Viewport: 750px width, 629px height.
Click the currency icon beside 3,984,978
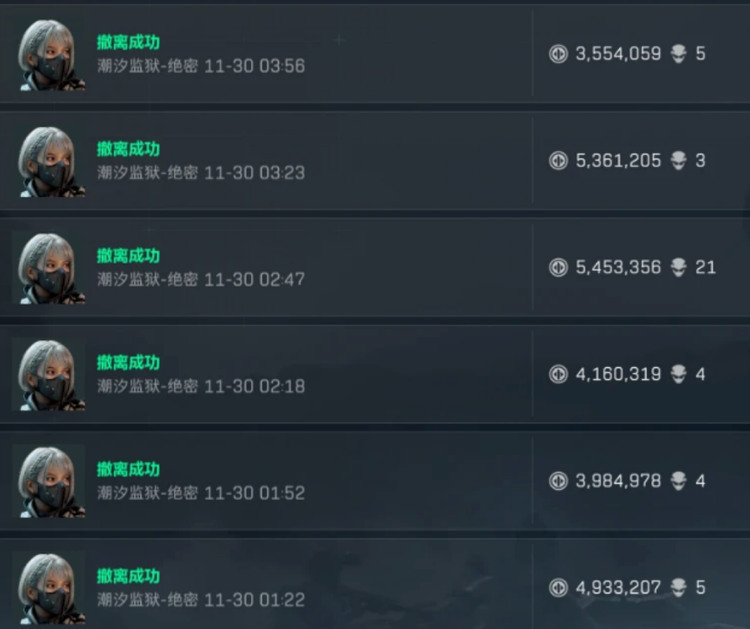pyautogui.click(x=558, y=481)
